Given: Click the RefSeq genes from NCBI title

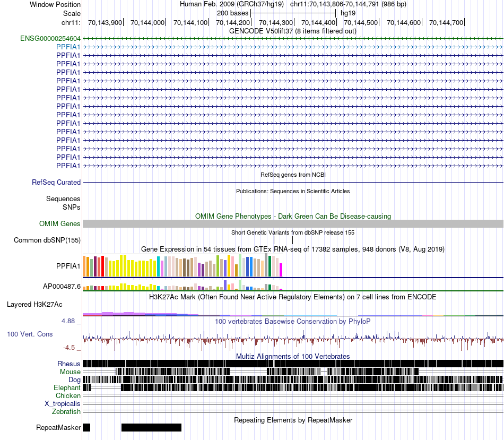Looking at the screenshot, I should click(293, 175).
